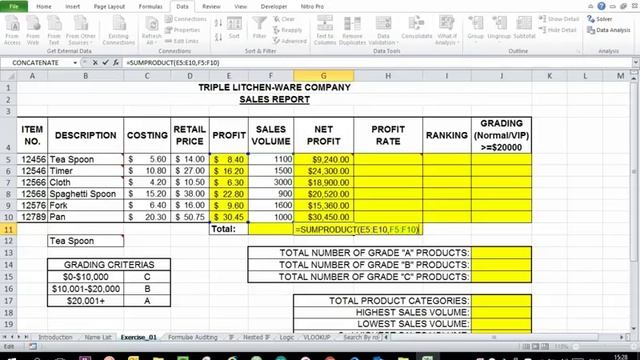This screenshot has height=360, width=640.
Task: Open the Group dropdown
Action: [476, 30]
